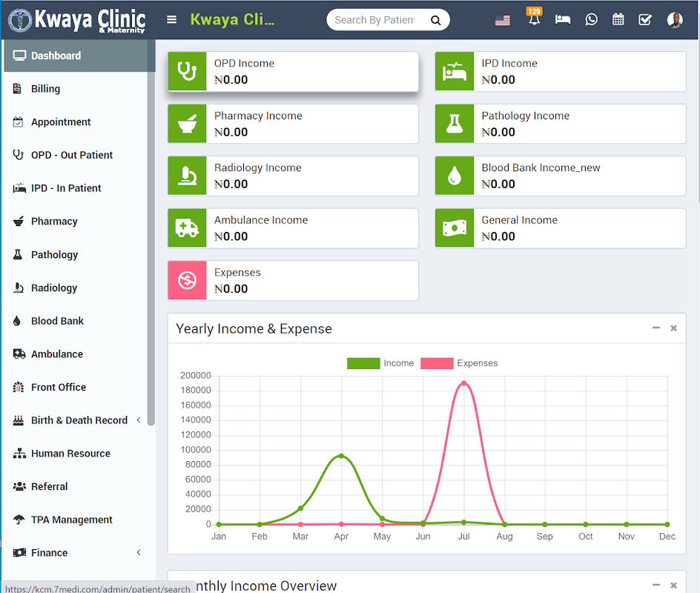The height and width of the screenshot is (593, 700).
Task: Click the July expenses peak data point
Action: 464,383
